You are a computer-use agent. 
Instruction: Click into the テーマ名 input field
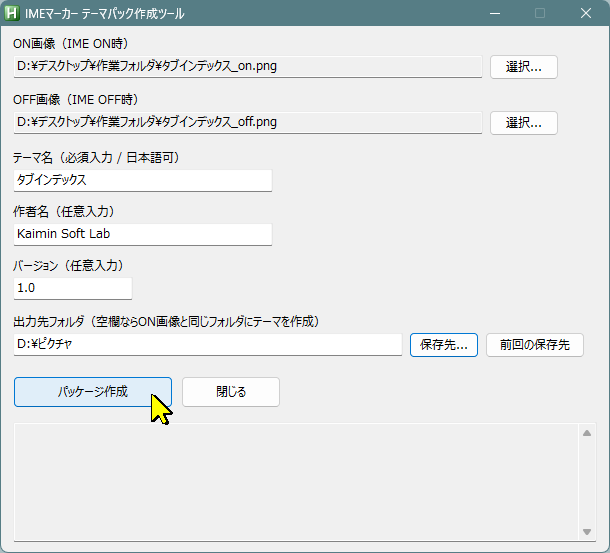(143, 180)
